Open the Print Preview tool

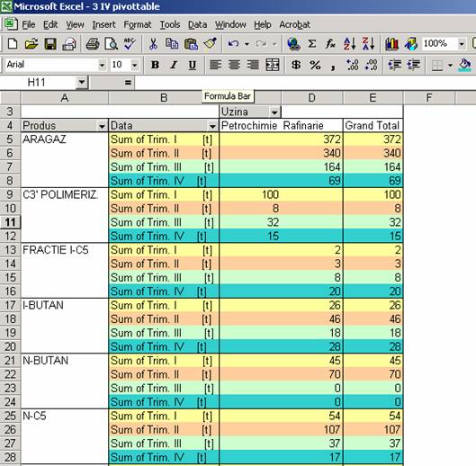pos(111,44)
